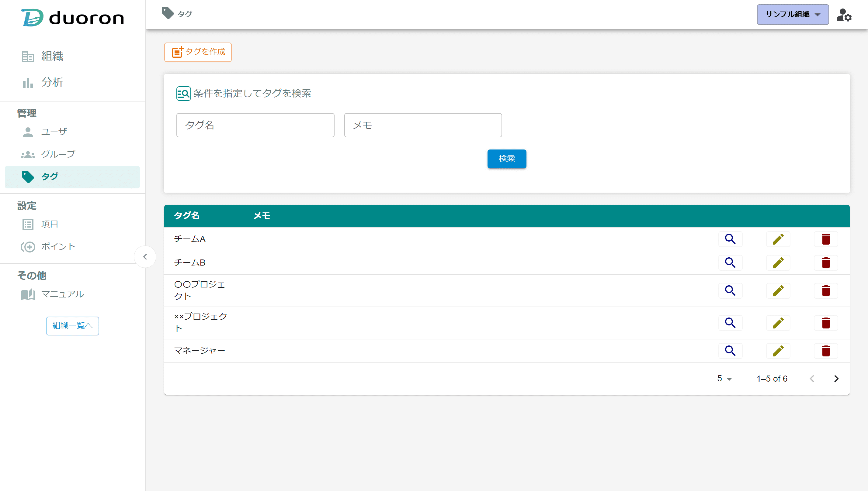868x491 pixels.
Task: Edit the 〇〇プロジェクト tag
Action: pos(778,291)
